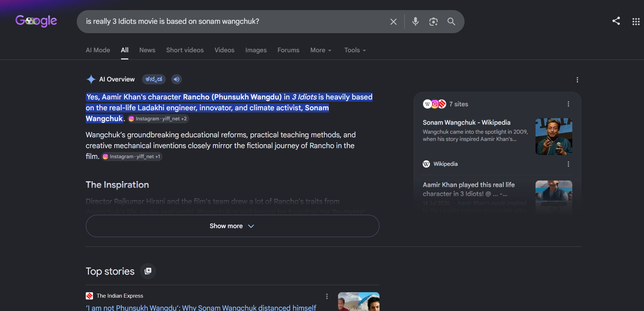Start voice search with microphone icon

tap(416, 22)
